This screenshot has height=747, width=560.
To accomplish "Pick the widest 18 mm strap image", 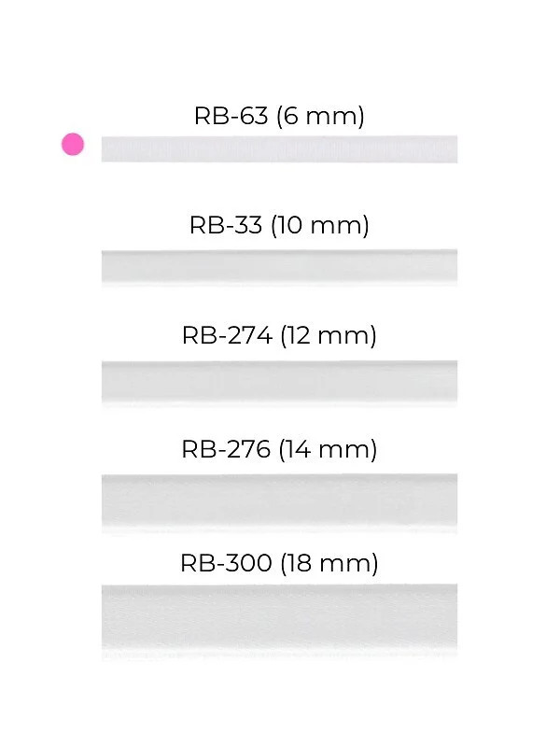I will pyautogui.click(x=279, y=617).
